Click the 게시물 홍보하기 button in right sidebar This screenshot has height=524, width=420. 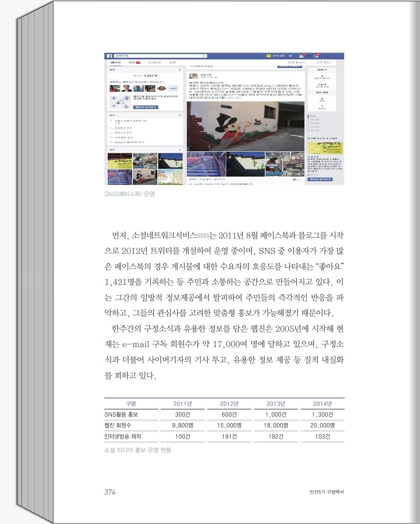[x=319, y=179]
